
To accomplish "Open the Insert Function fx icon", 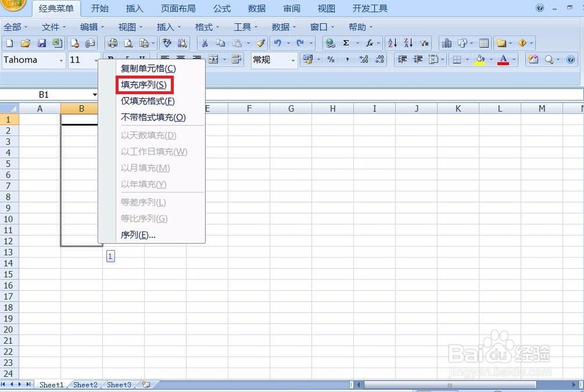I will pyautogui.click(x=369, y=43).
